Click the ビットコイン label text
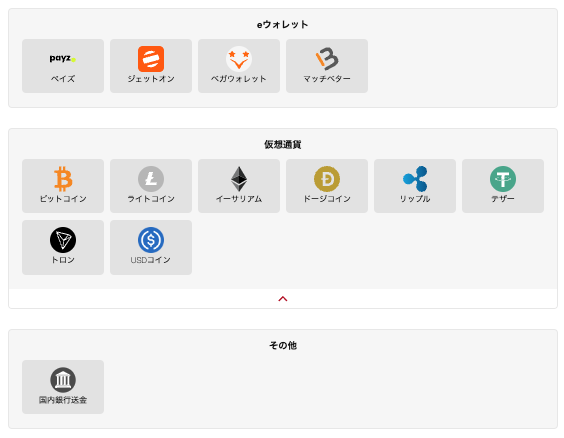This screenshot has width=564, height=438. (x=63, y=199)
